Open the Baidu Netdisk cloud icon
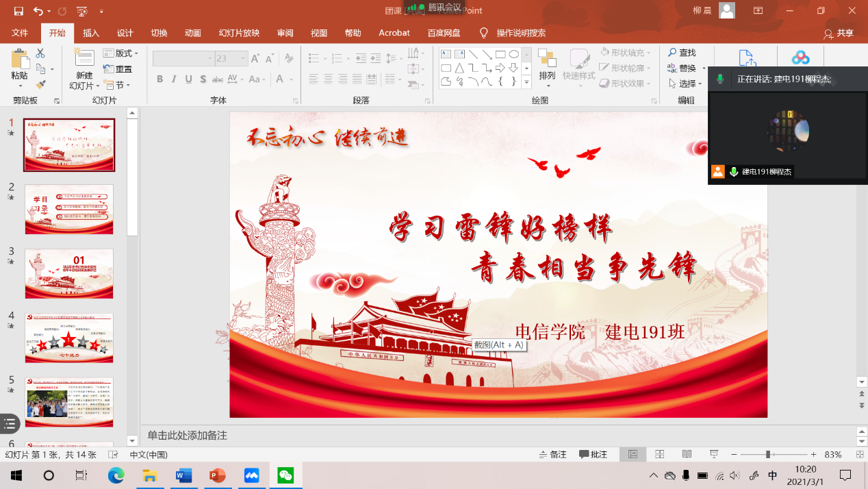 coord(800,58)
